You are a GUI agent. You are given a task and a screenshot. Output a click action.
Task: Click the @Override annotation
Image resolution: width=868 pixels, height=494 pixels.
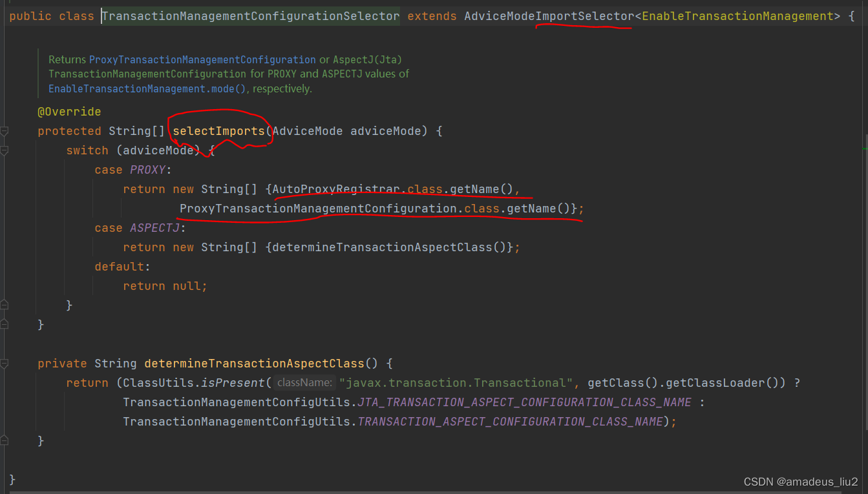click(x=69, y=112)
